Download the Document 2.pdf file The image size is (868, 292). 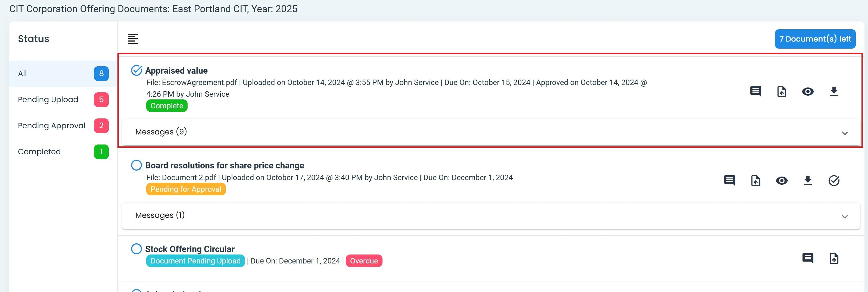click(808, 181)
